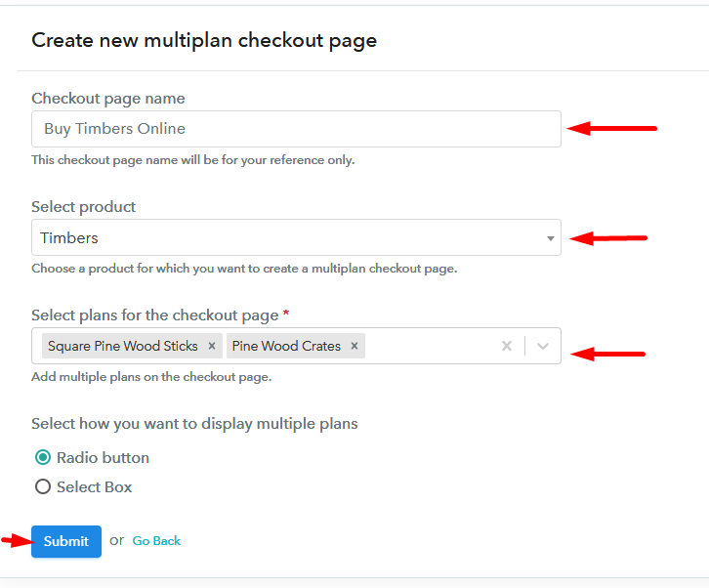
Task: Click the 'Select product' label
Action: [83, 207]
